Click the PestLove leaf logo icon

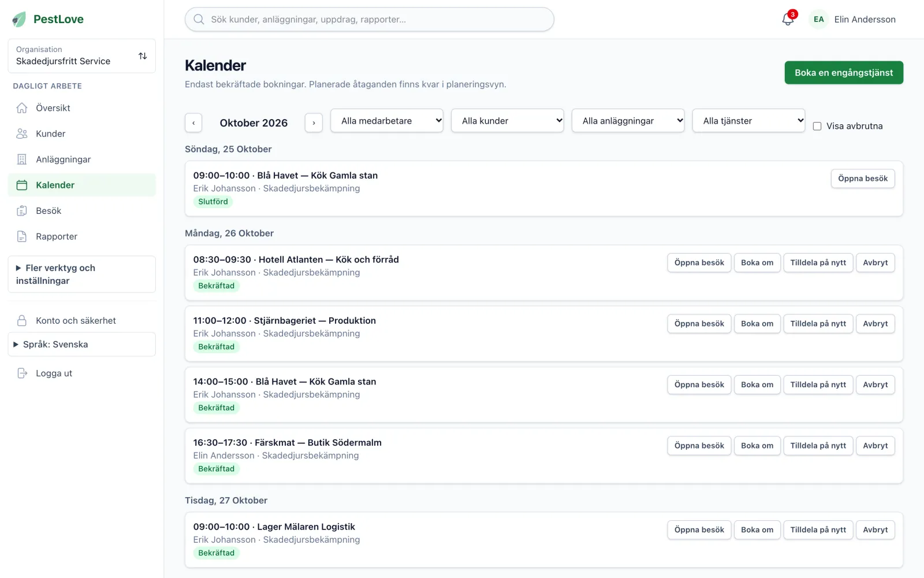point(19,19)
